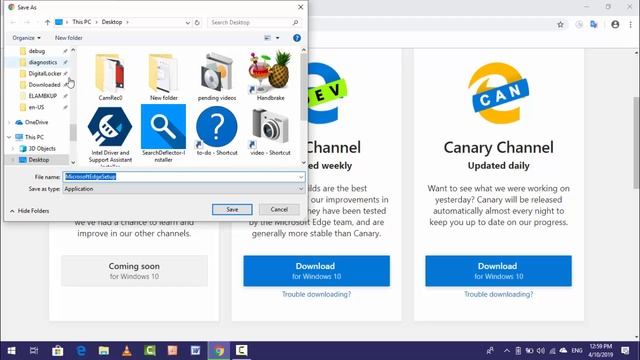Click the translate extension icon in Chrome
The image size is (640, 360).
pyautogui.click(x=594, y=25)
